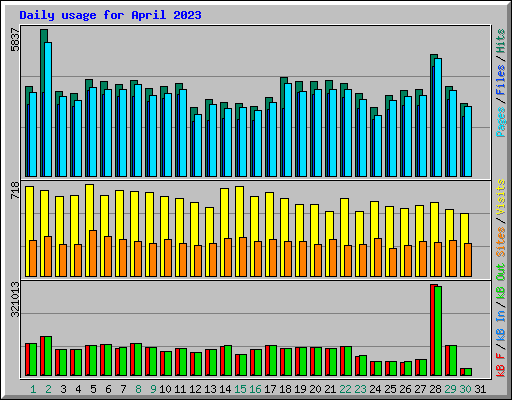The width and height of the screenshot is (512, 400).
Task: Click day 22 on the x-axis
Action: (345, 389)
